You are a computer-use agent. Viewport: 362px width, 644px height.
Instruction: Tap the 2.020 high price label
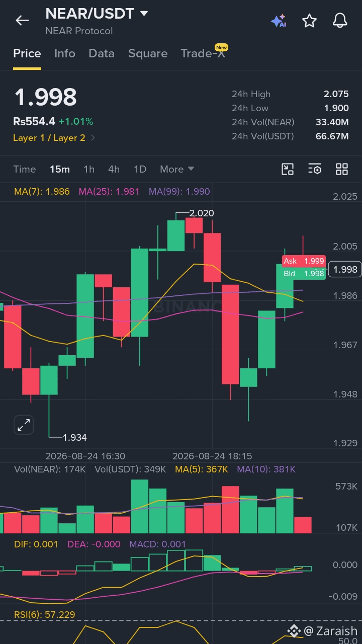tap(202, 213)
